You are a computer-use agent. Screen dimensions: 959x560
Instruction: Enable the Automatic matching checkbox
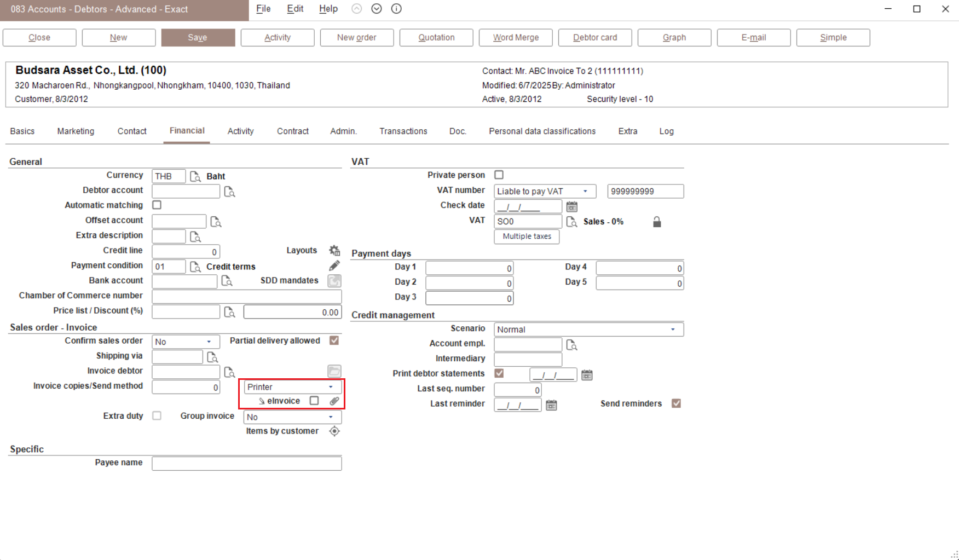[157, 205]
